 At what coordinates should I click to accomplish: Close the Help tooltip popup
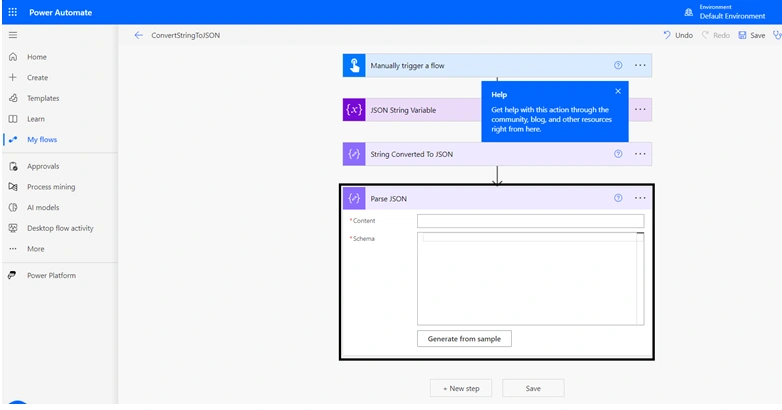618,91
